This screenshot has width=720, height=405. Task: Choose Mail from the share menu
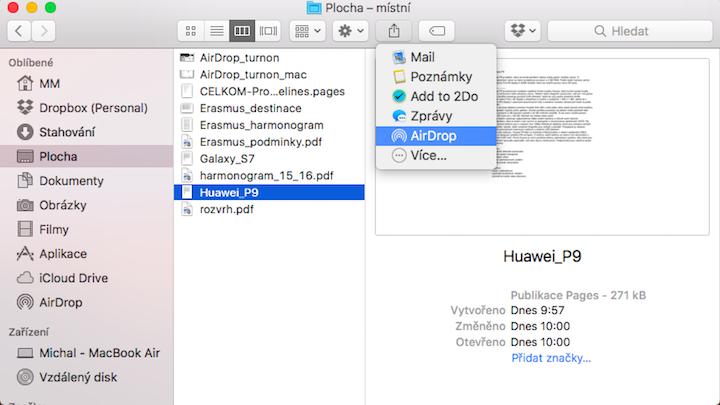tap(422, 57)
